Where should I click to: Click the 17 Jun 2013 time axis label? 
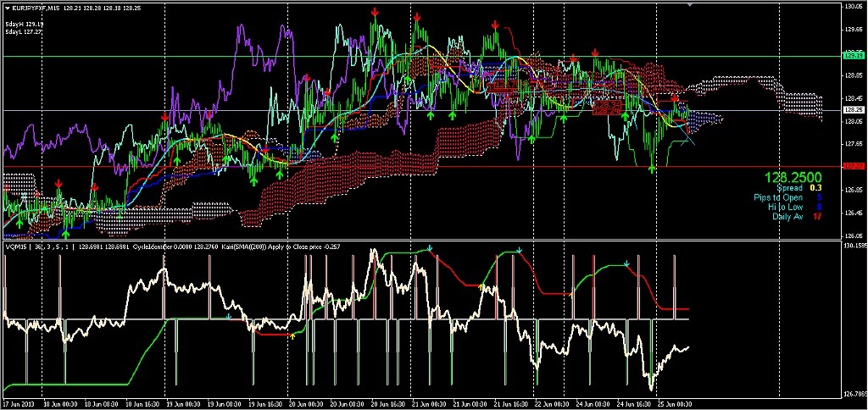pos(19,403)
